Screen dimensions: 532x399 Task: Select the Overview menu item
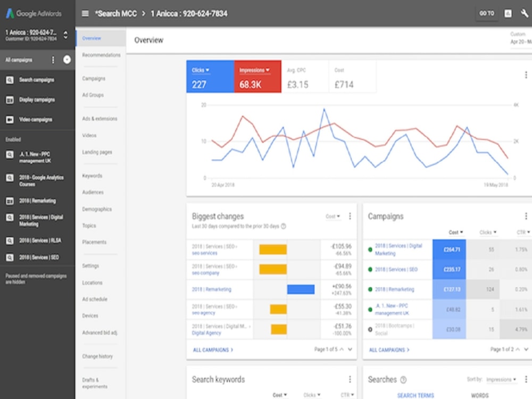click(101, 38)
